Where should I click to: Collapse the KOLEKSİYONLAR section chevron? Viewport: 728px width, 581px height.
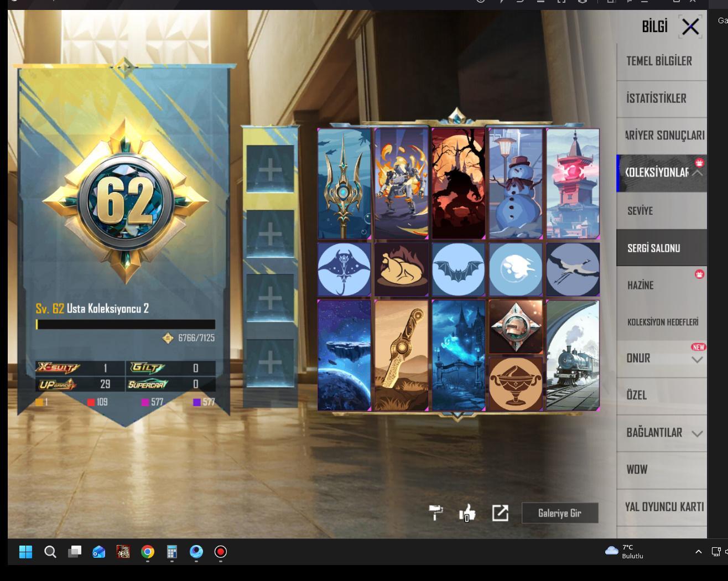pos(698,173)
